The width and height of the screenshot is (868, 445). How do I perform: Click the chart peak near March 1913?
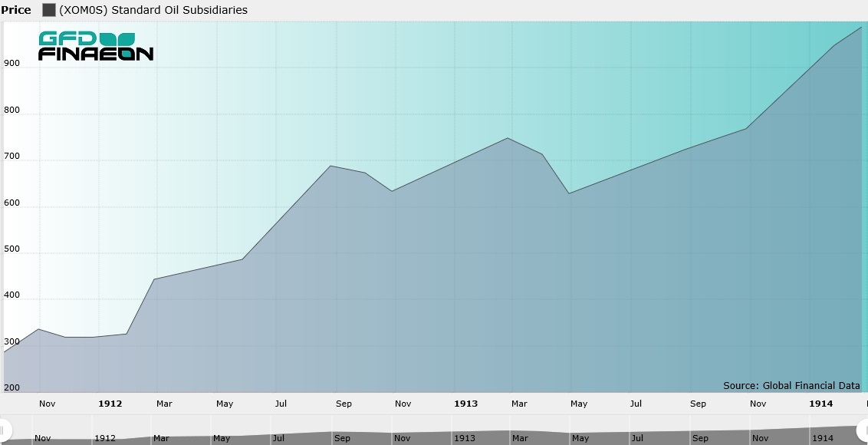point(508,138)
